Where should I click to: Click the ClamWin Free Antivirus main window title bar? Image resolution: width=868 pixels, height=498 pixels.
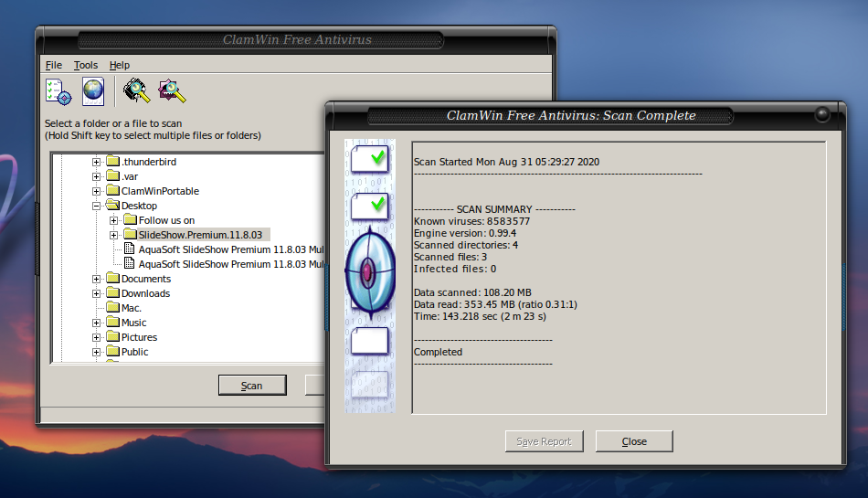(x=297, y=39)
